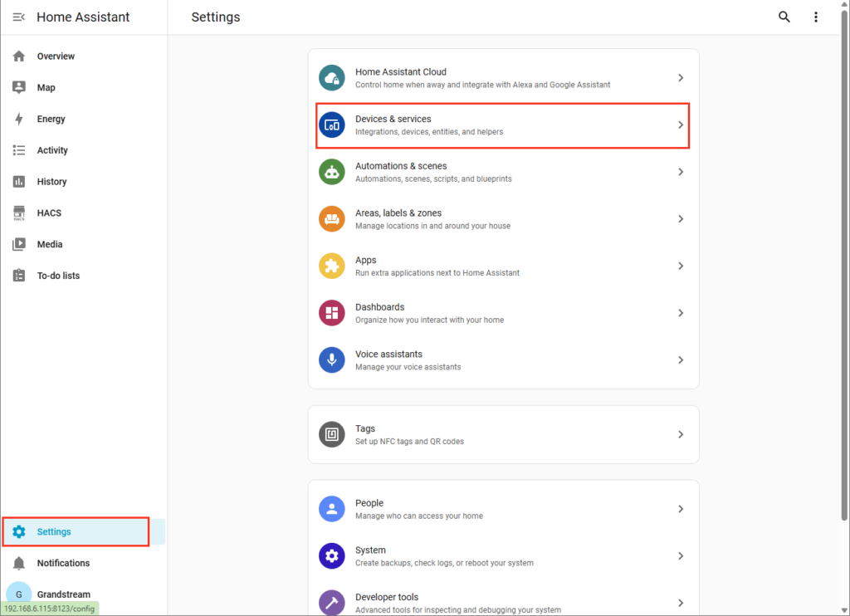Click the Tags NFC icon
The width and height of the screenshot is (850, 616).
pyautogui.click(x=332, y=434)
